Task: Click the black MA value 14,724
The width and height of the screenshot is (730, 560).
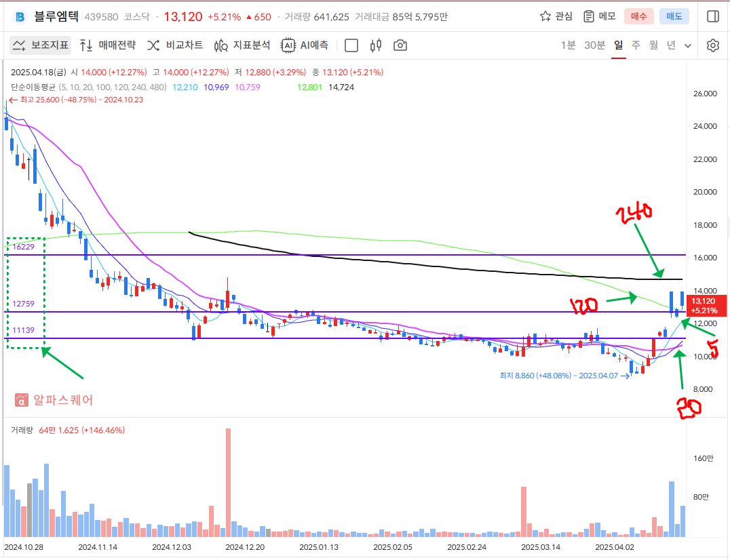Action: point(341,87)
